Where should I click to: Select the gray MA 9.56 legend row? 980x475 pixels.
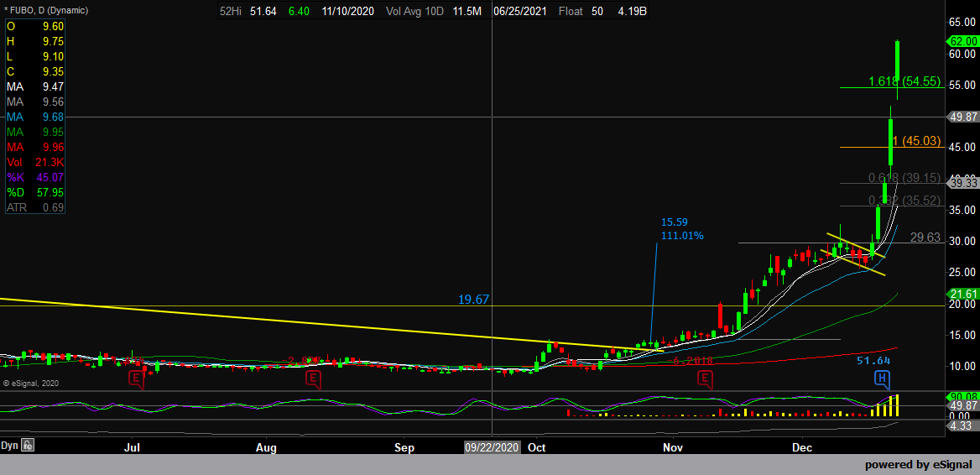click(x=35, y=102)
